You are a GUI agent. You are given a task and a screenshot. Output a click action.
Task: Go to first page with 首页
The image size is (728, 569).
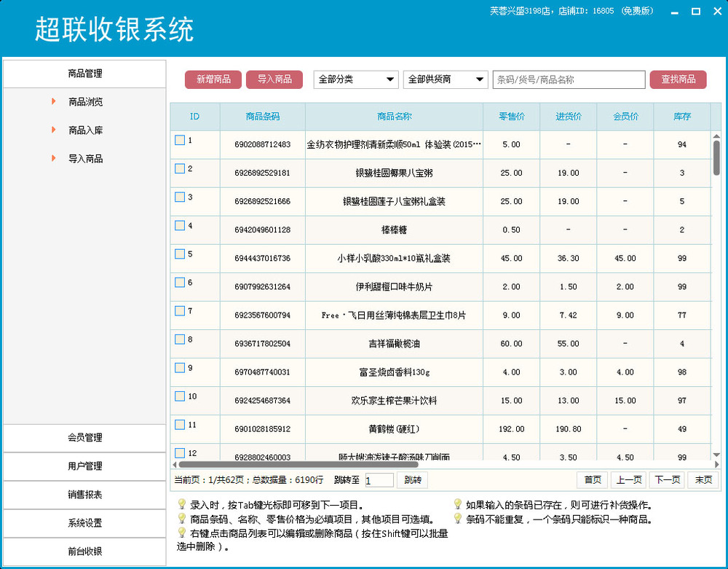point(593,480)
